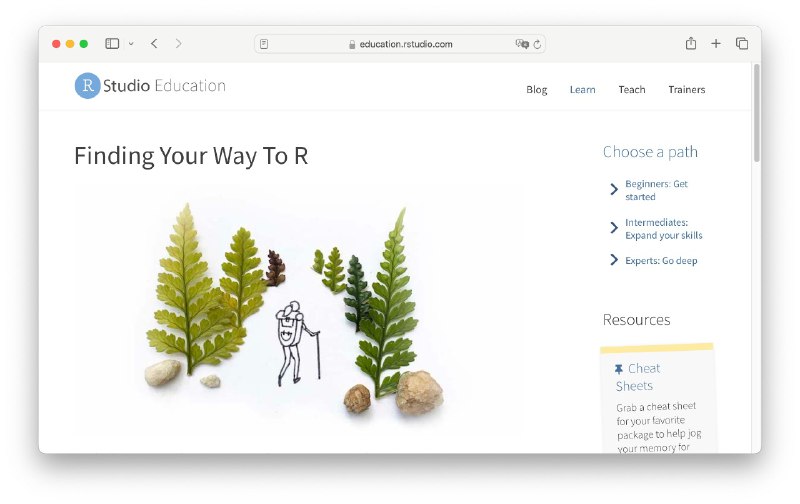Close the Safari window with red button
The width and height of the screenshot is (800, 504).
tap(56, 44)
